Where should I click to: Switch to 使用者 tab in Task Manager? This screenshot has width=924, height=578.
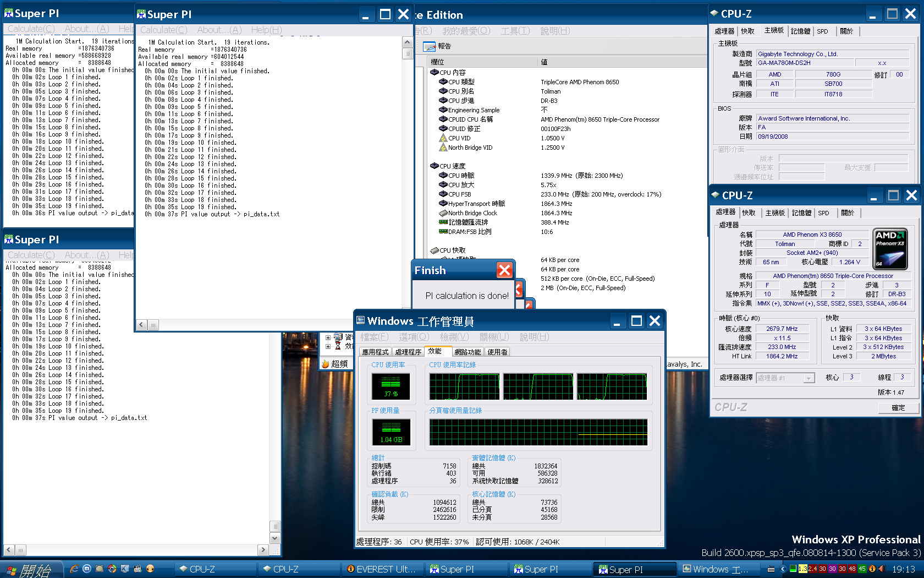tap(497, 352)
